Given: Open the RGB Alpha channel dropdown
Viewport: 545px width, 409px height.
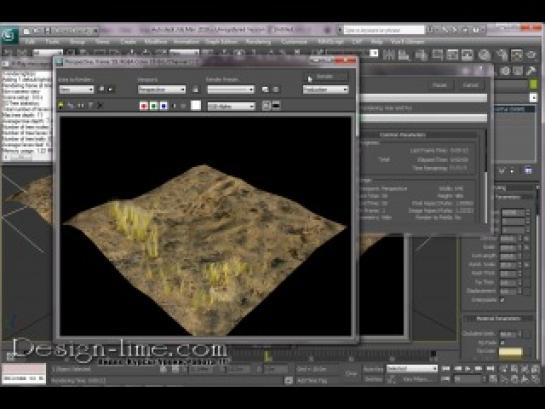Looking at the screenshot, I should [231, 106].
